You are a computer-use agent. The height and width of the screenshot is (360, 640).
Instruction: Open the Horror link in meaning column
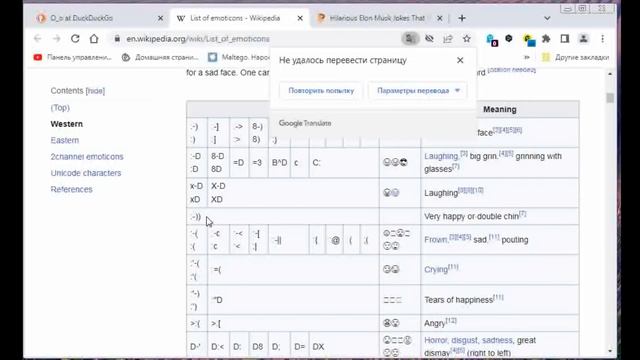click(x=436, y=340)
